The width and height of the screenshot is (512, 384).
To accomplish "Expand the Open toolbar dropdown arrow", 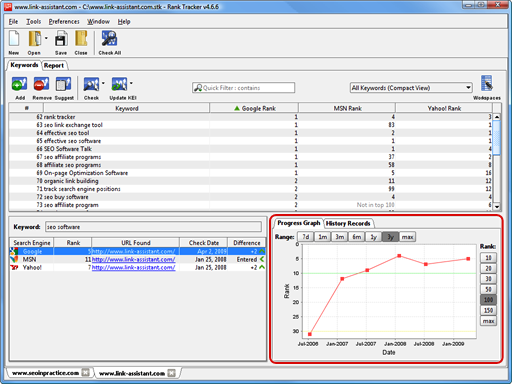I will click(x=46, y=38).
